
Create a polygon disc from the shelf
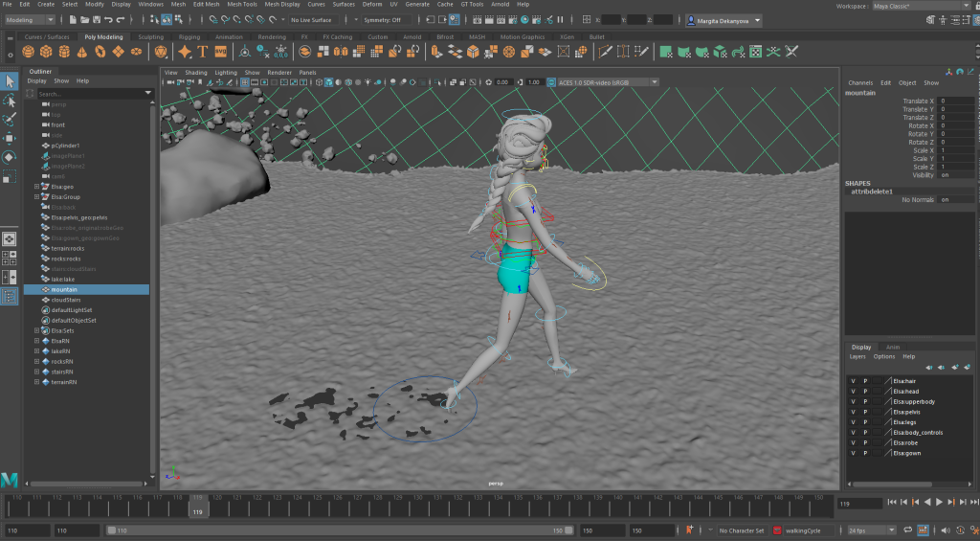click(136, 52)
